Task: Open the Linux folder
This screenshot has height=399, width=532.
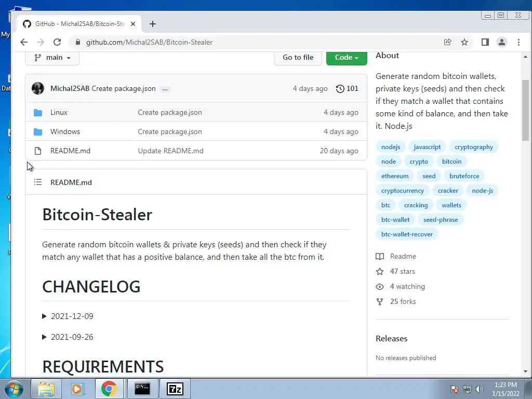Action: [x=59, y=112]
